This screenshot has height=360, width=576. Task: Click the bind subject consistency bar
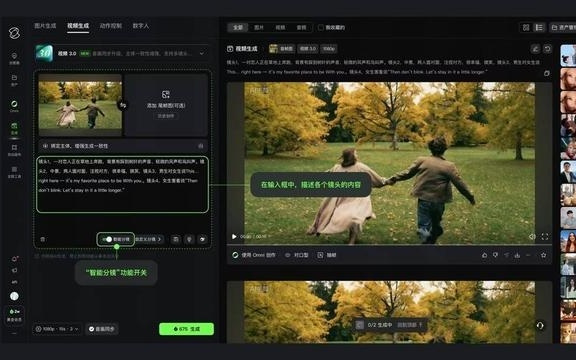(x=123, y=146)
